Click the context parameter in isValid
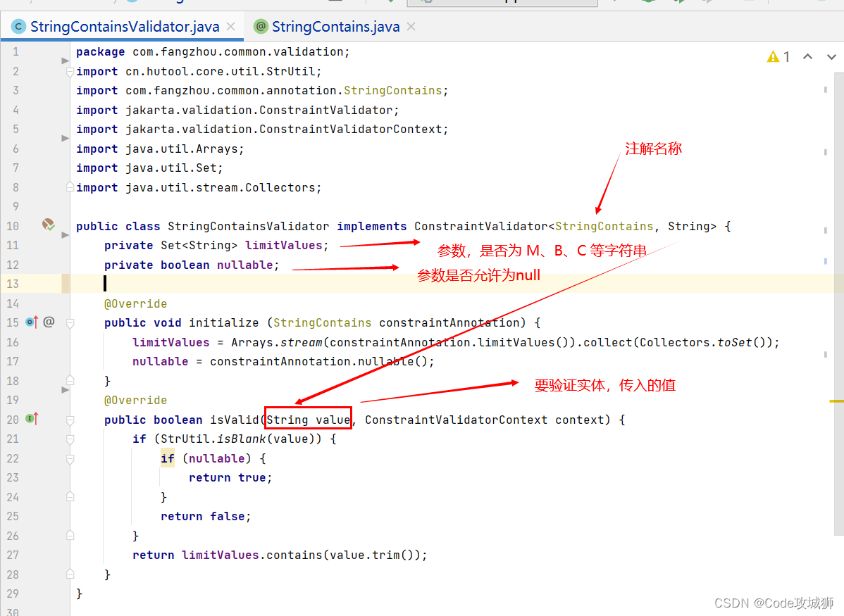The image size is (844, 616). tap(580, 420)
